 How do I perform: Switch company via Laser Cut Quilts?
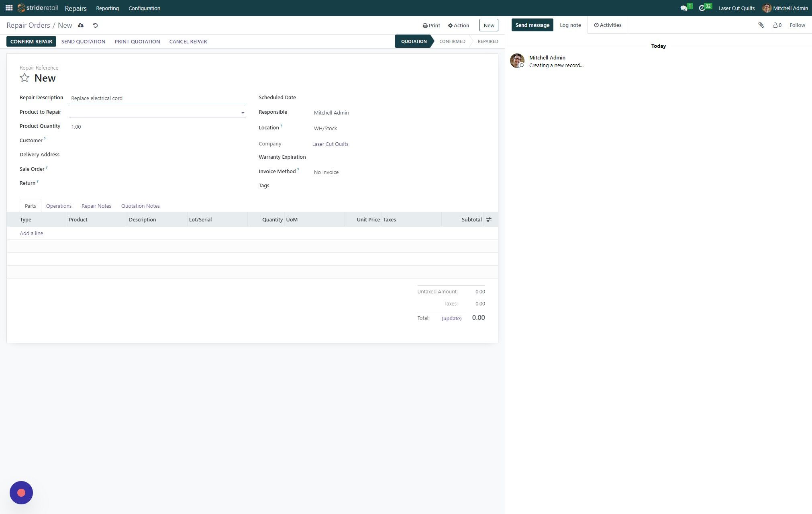(736, 8)
